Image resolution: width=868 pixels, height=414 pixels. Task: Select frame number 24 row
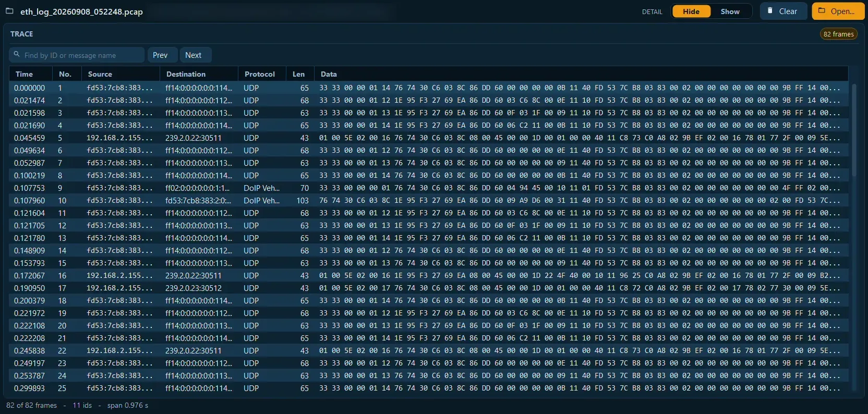(x=429, y=375)
